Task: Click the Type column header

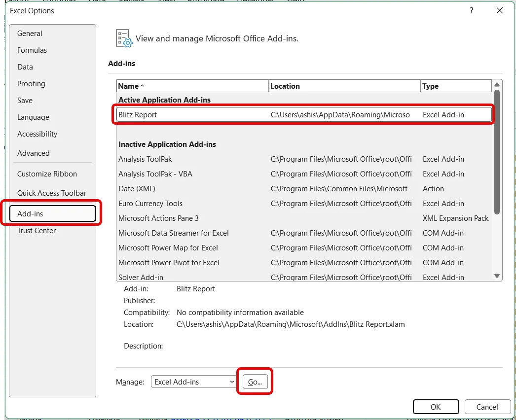Action: 456,86
